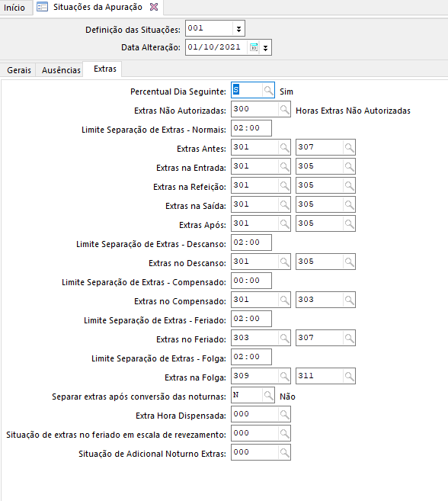Image resolution: width=448 pixels, height=501 pixels.
Task: Search icon for Extras no Compensado 303
Action: pyautogui.click(x=349, y=300)
